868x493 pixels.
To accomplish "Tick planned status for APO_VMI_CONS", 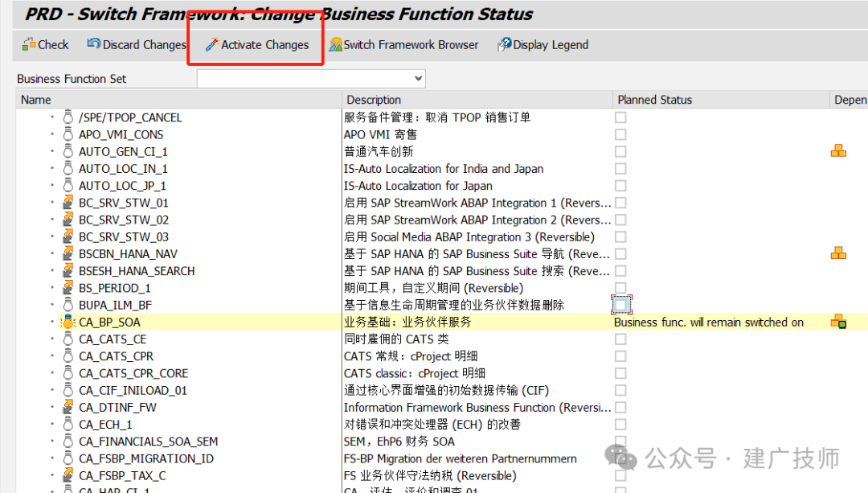I will pyautogui.click(x=620, y=134).
